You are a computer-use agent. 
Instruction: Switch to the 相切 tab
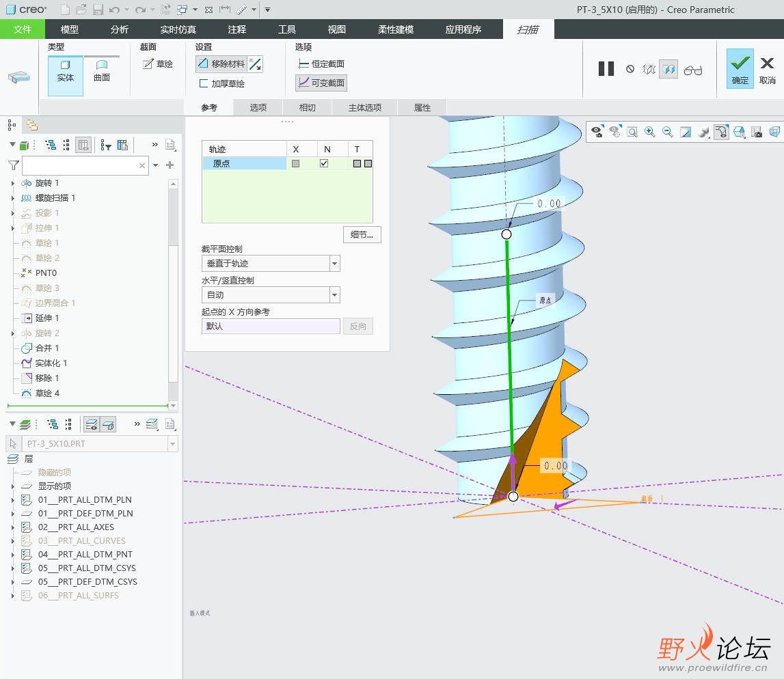[x=307, y=107]
